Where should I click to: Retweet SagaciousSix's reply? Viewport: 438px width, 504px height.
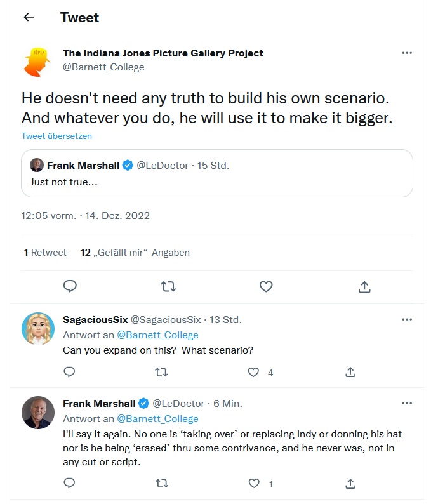(x=162, y=372)
